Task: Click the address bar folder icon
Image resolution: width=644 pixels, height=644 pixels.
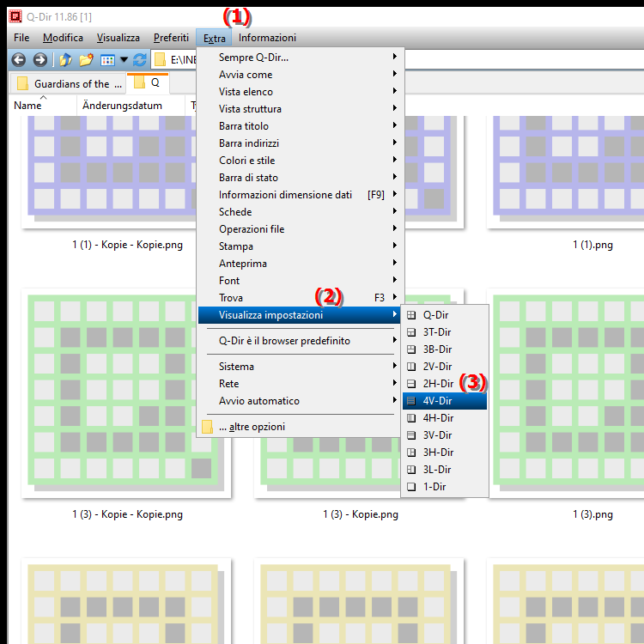Action: (x=161, y=60)
